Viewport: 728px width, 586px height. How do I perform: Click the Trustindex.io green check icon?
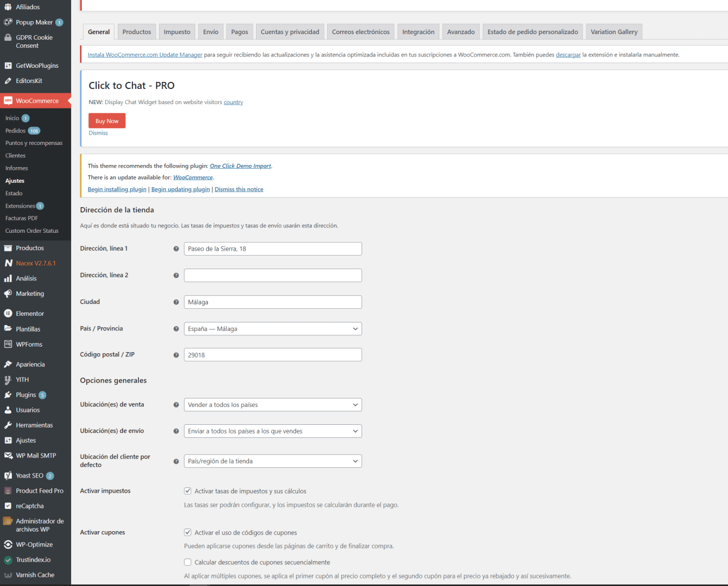[x=8, y=560]
